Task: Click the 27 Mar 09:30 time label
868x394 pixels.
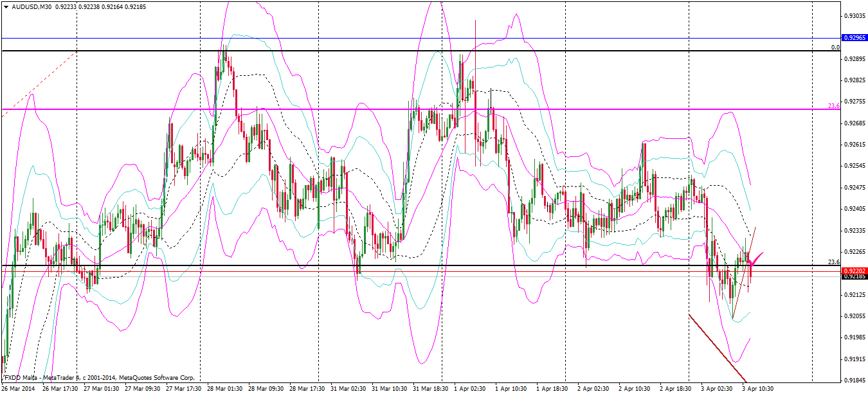Action: click(143, 389)
